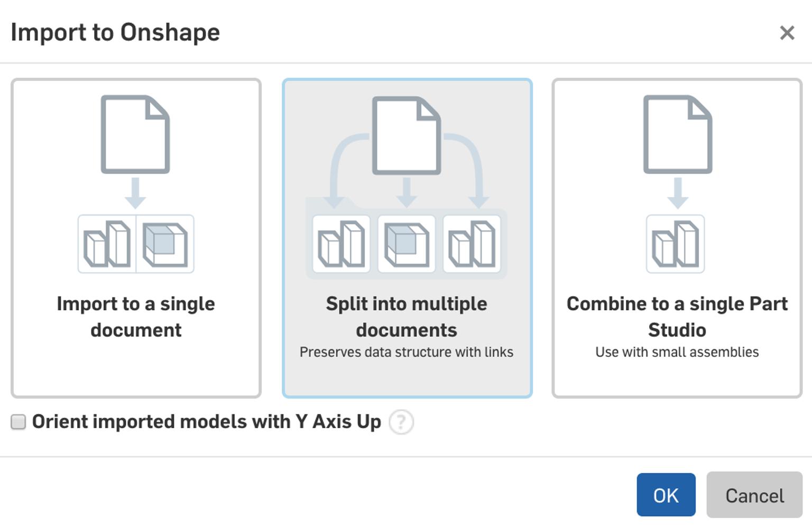Click the Use with small assemblies text
Screen dimensions: 812x527
[x=677, y=352]
